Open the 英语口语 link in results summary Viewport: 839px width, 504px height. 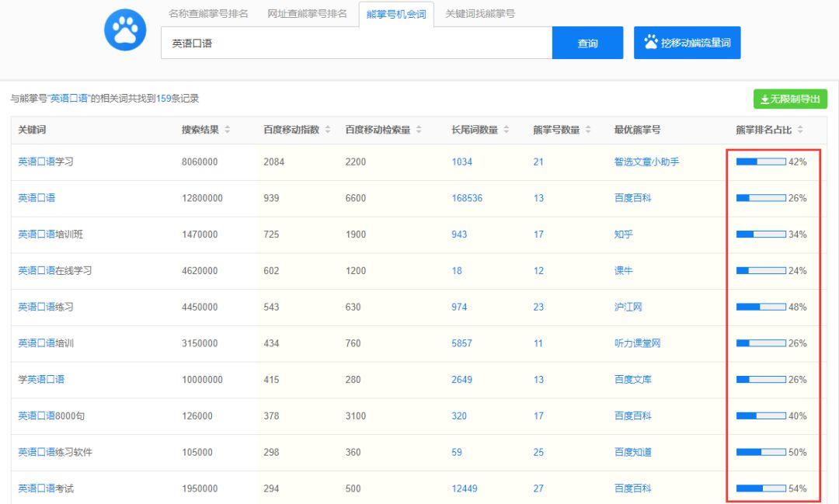click(x=68, y=99)
